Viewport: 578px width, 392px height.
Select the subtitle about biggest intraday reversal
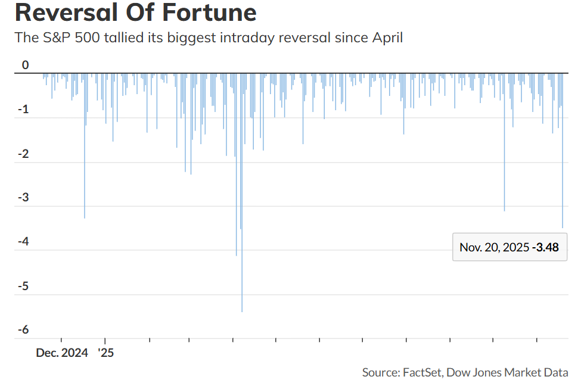[209, 38]
